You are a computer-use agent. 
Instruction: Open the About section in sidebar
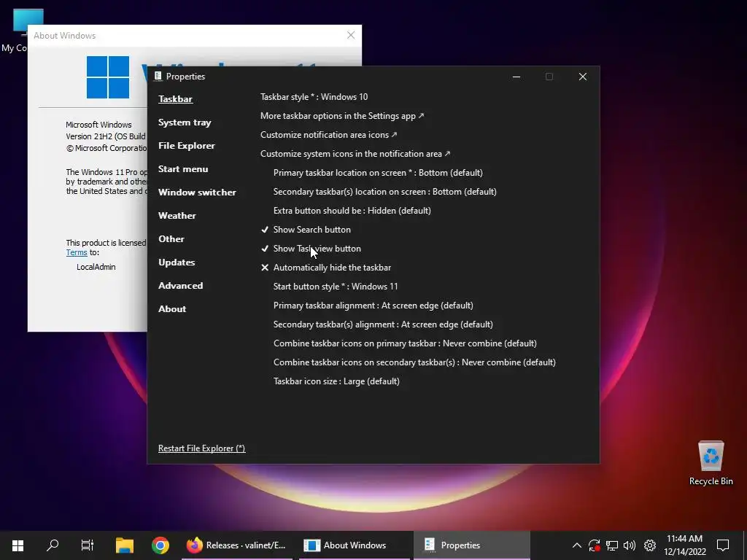(172, 309)
